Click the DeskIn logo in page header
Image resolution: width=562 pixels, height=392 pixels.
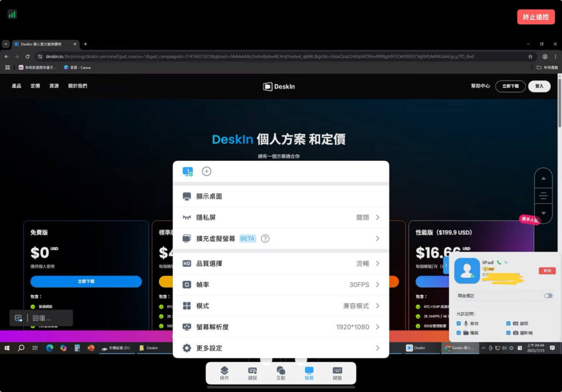coord(279,87)
